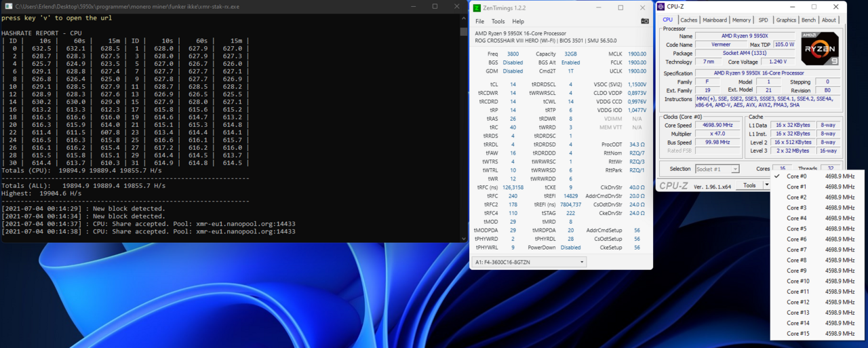868x348 pixels.
Task: Open the A1: F4-3600C16-8GTZN module dropdown
Action: (528, 262)
